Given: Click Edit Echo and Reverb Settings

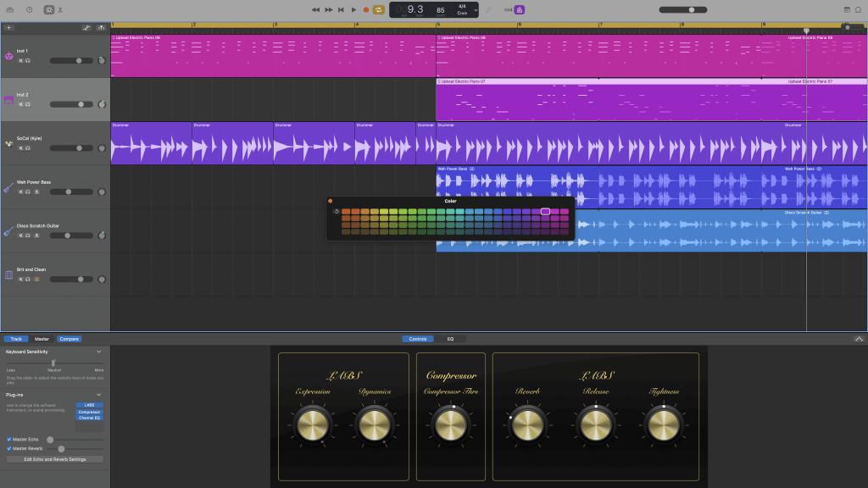Looking at the screenshot, I should (x=55, y=458).
